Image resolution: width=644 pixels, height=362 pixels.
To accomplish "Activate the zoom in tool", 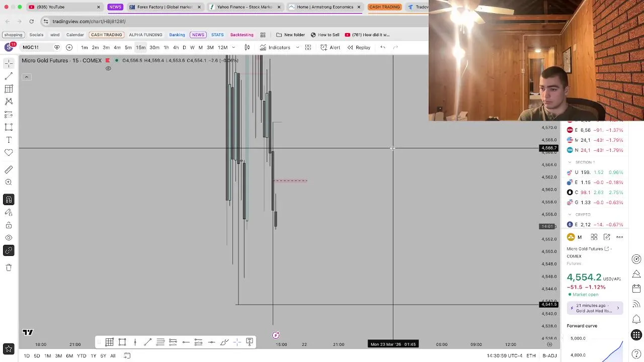I will 9,183.
